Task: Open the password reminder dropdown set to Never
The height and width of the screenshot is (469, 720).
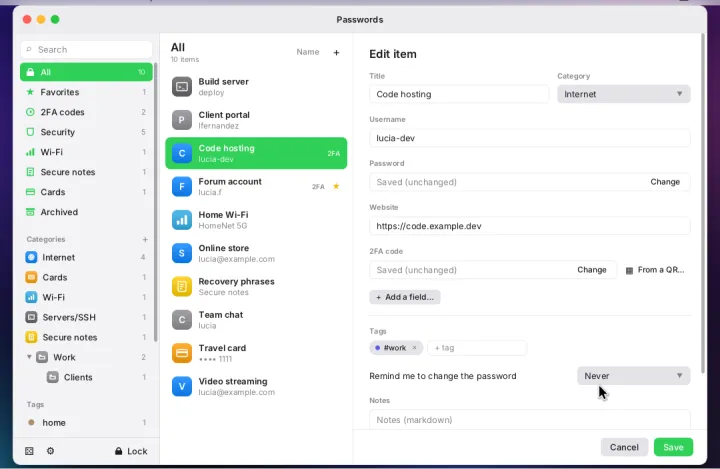Action: pos(634,376)
